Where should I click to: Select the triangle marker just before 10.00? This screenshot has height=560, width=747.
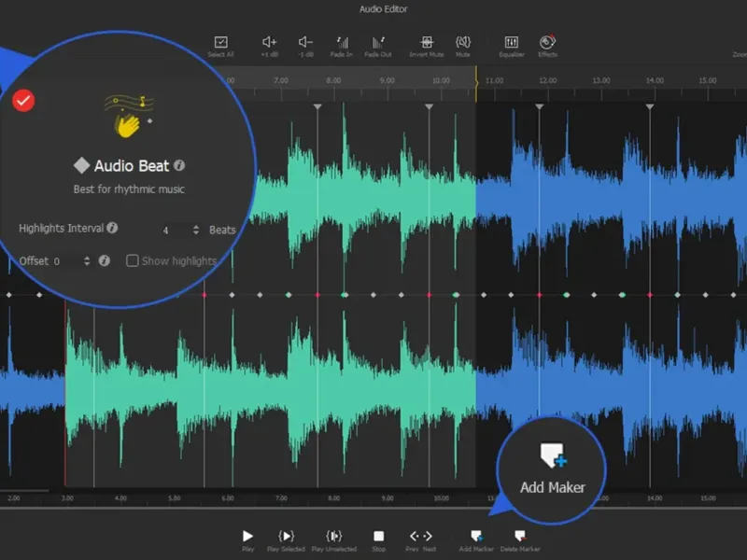coord(430,106)
